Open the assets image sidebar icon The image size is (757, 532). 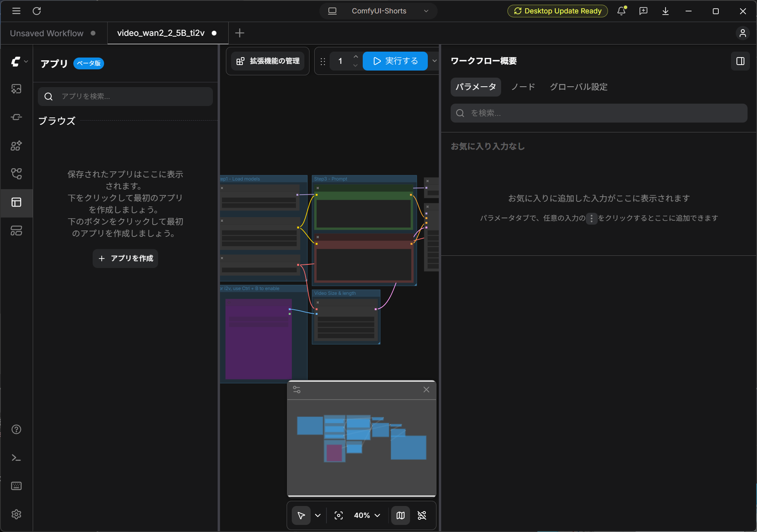coord(16,89)
